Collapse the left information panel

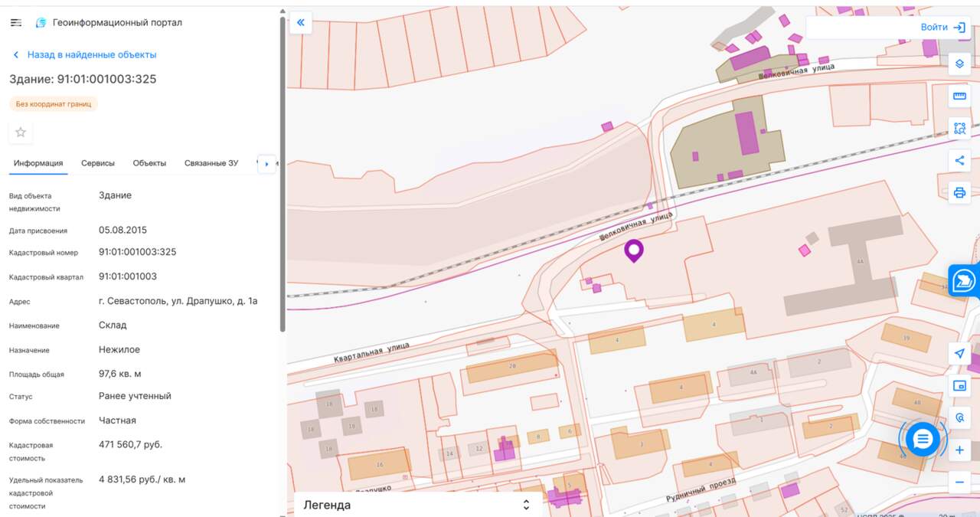pyautogui.click(x=300, y=22)
